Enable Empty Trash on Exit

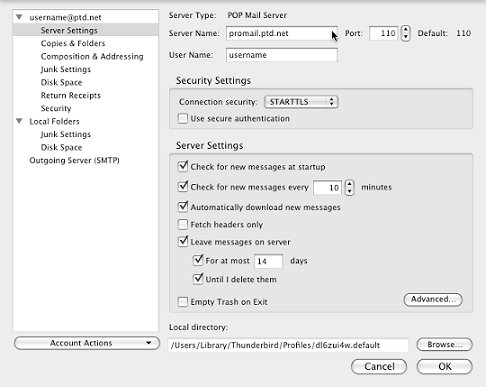[183, 302]
